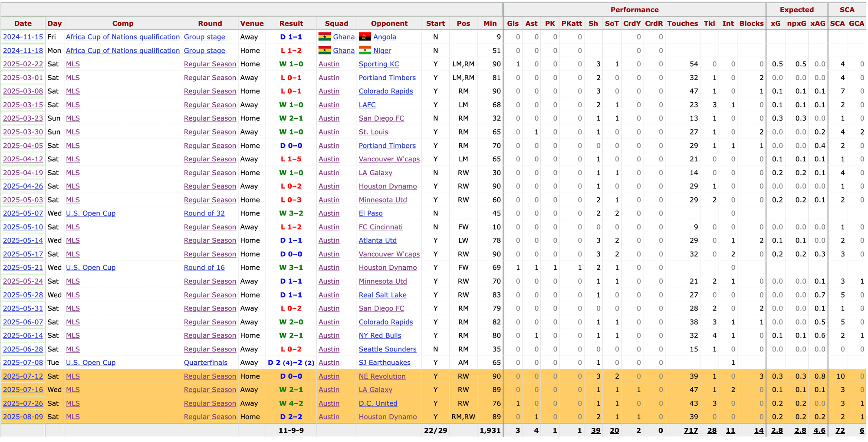The height and width of the screenshot is (442, 868).
Task: Click the '717' total touches value
Action: [x=691, y=431]
